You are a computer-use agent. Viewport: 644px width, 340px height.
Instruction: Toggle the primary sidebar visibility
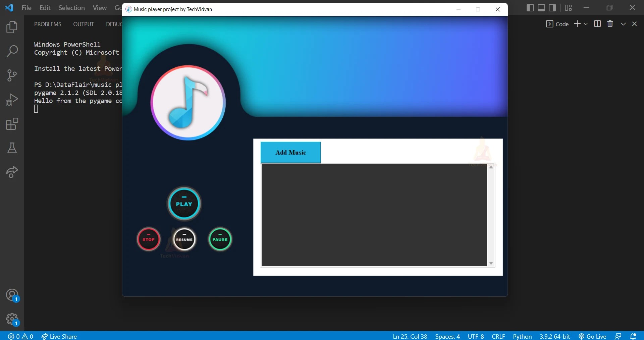click(x=530, y=7)
